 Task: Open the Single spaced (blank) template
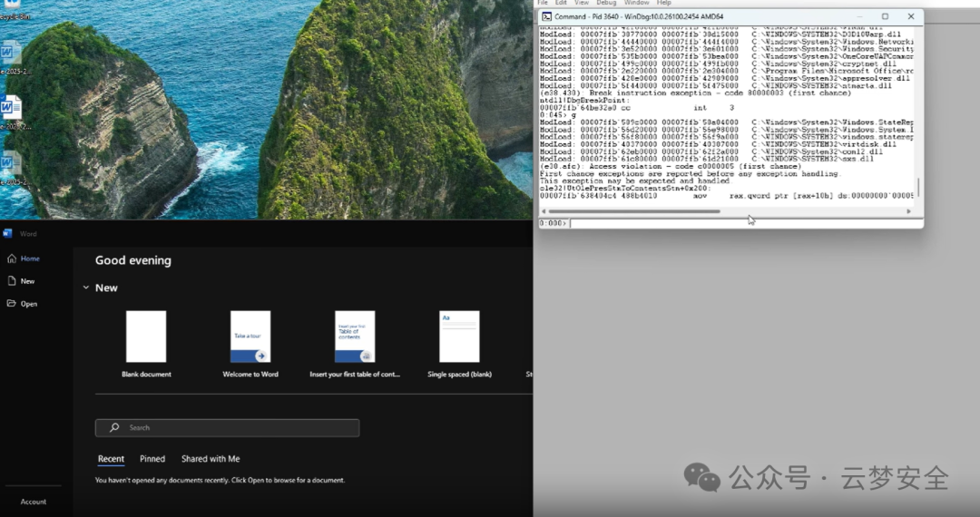coord(459,344)
